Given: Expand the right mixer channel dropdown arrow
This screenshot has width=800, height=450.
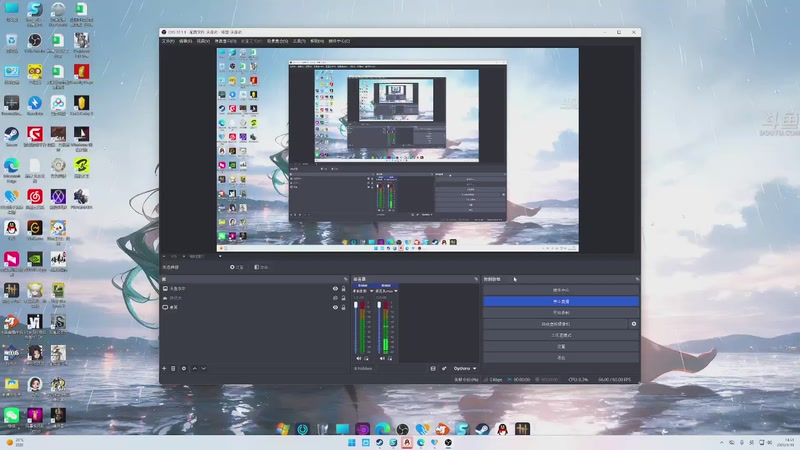Looking at the screenshot, I should pos(395,291).
